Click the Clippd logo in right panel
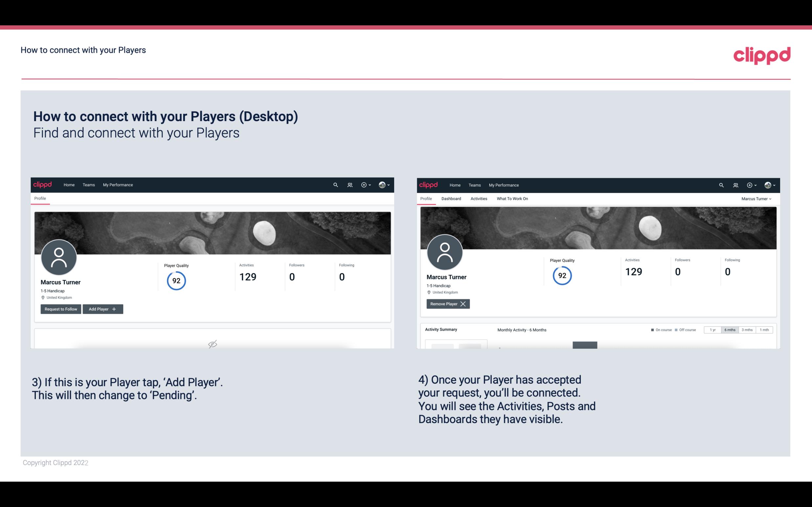The width and height of the screenshot is (812, 507). point(429,185)
